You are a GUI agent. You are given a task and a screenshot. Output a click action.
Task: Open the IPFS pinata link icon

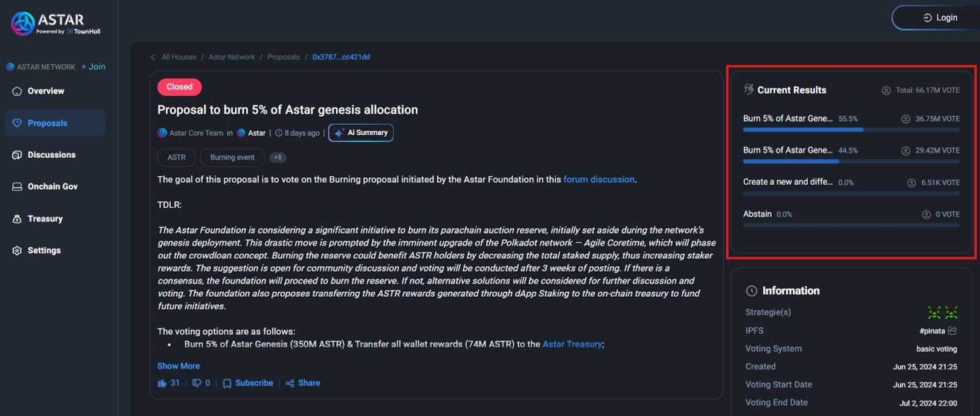[952, 331]
